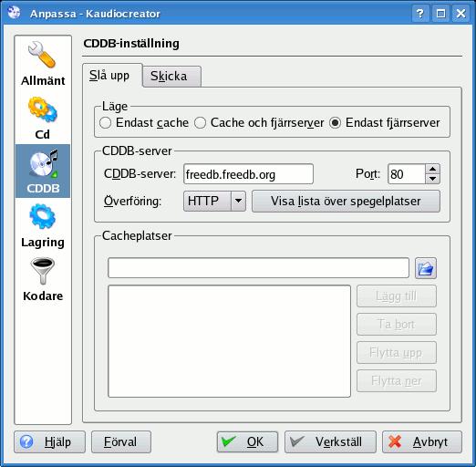Open the CDDB disc icon section

43,171
